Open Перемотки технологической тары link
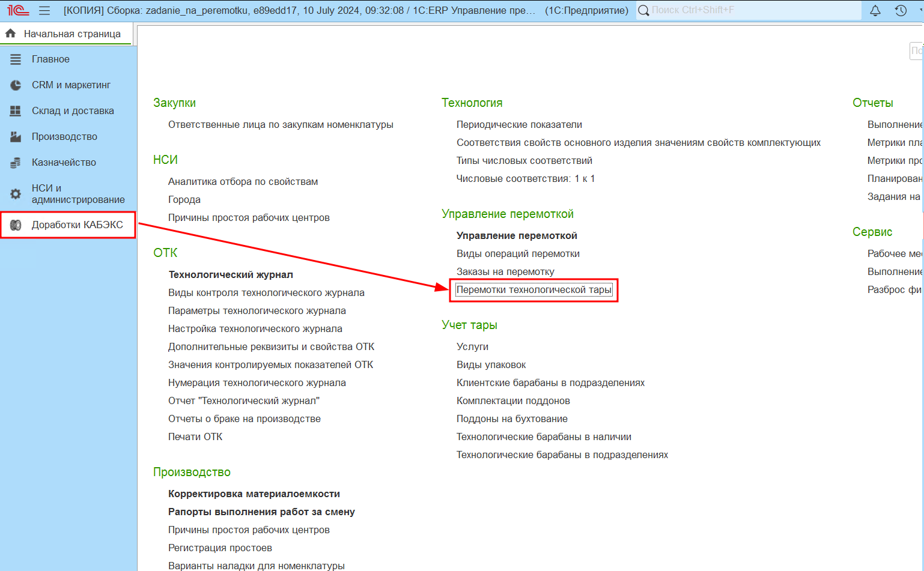The image size is (924, 571). tap(534, 290)
